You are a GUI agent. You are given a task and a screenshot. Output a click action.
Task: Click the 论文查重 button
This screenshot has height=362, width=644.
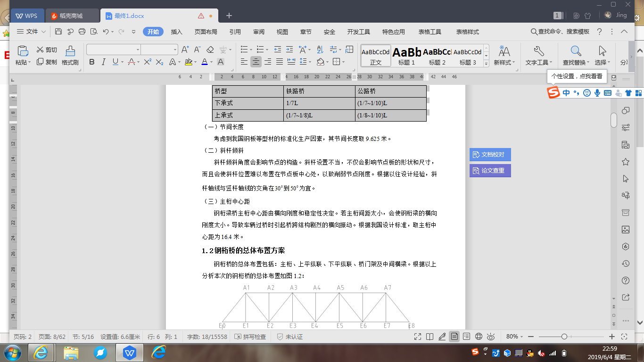(490, 171)
